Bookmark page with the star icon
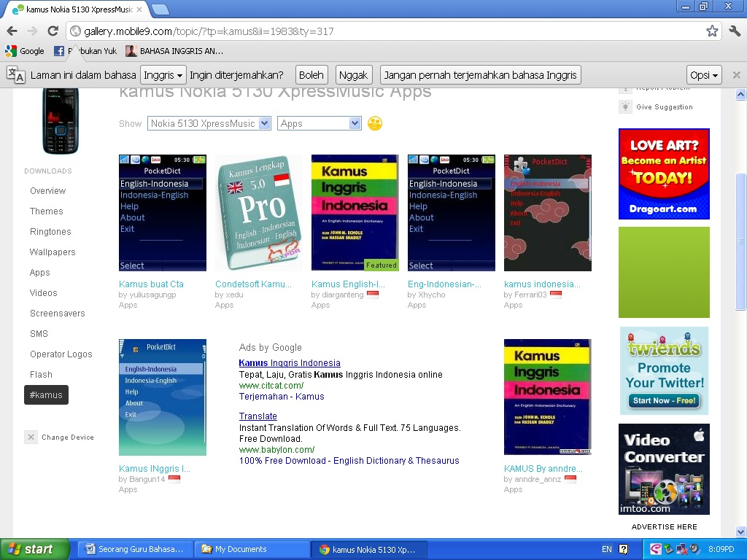The image size is (747, 560). (712, 31)
